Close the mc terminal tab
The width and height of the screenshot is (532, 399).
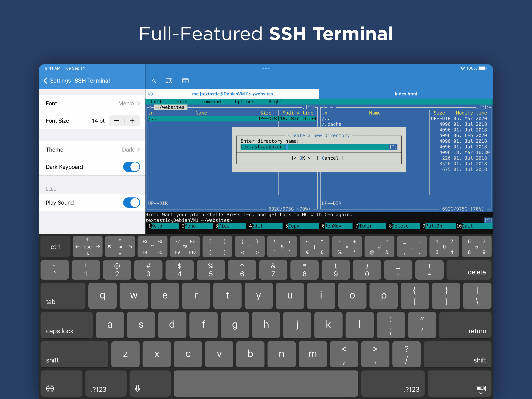[150, 94]
